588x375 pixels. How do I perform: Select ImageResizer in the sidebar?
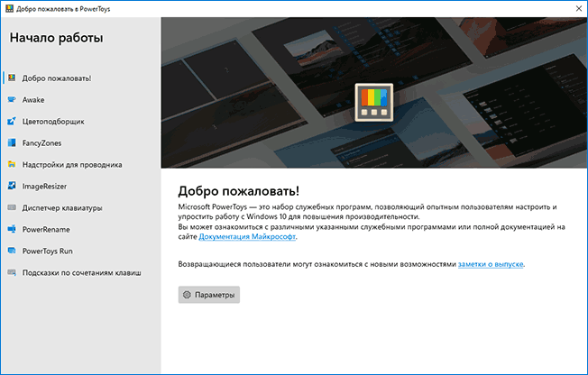point(80,186)
